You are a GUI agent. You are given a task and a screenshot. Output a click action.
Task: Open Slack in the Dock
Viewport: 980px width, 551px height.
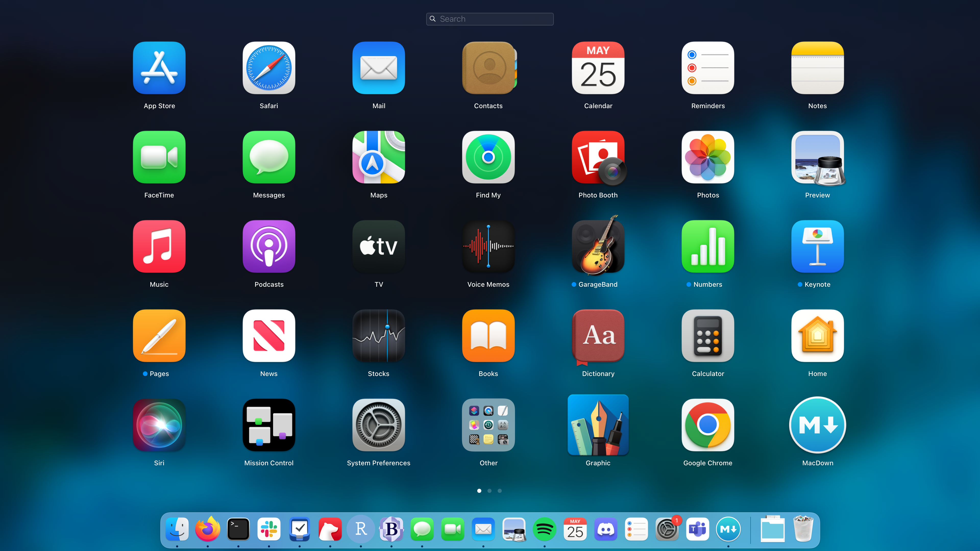[x=269, y=529]
